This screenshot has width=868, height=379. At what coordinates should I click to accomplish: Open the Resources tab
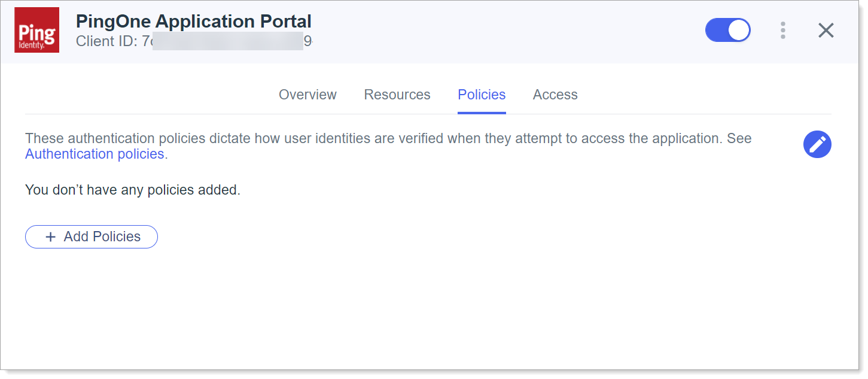click(x=397, y=95)
